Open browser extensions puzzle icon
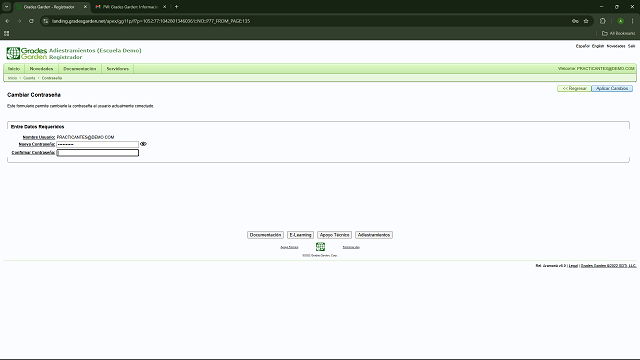The width and height of the screenshot is (640, 360). [x=603, y=21]
